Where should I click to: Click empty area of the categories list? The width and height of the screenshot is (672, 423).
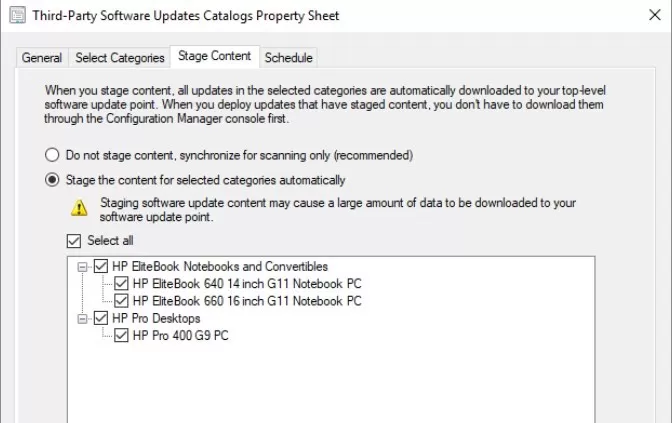tap(331, 384)
